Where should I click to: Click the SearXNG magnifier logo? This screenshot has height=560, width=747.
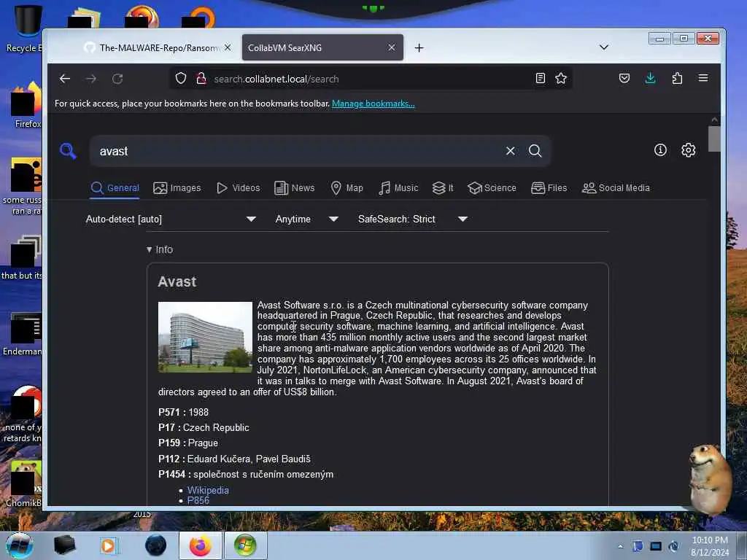pyautogui.click(x=68, y=151)
